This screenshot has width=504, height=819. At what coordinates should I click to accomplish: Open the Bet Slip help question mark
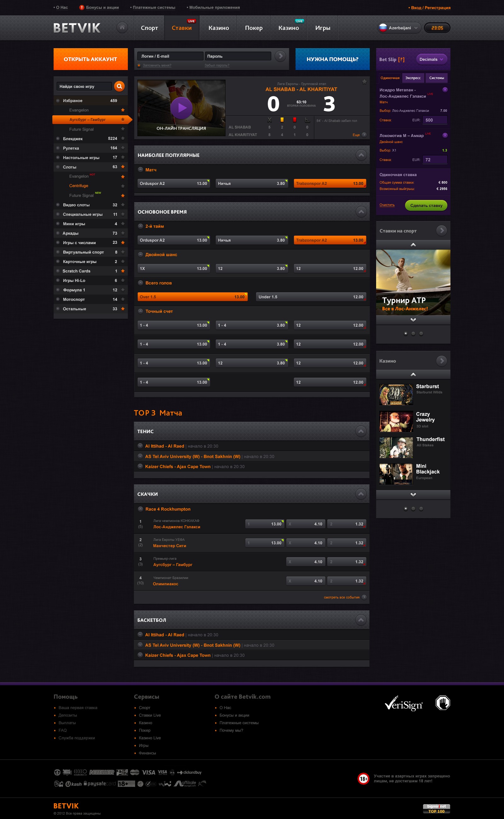point(401,59)
